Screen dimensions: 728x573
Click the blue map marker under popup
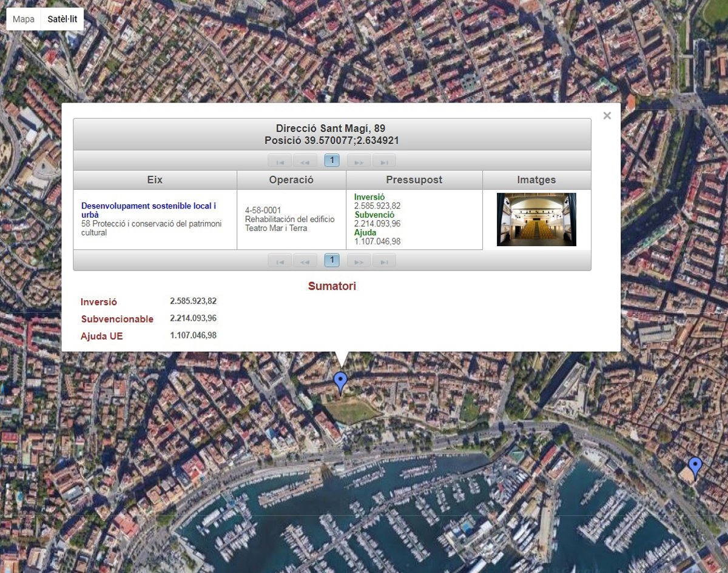click(x=341, y=383)
